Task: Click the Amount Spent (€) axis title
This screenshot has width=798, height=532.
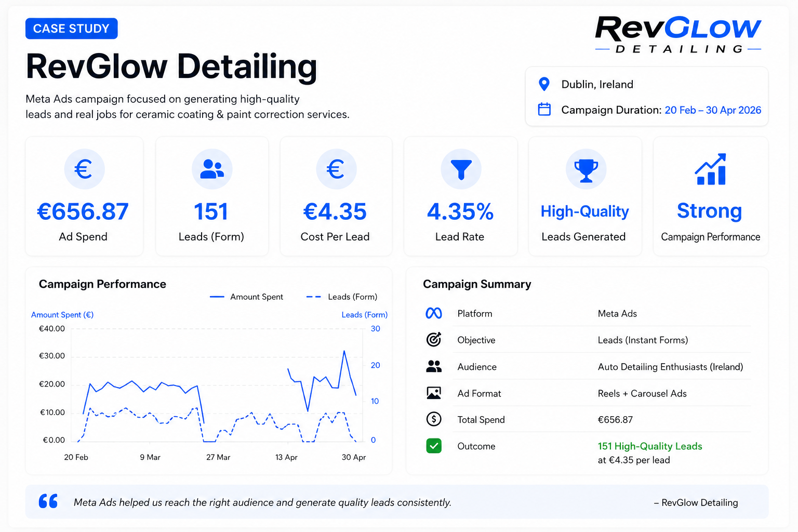Action: click(x=62, y=315)
